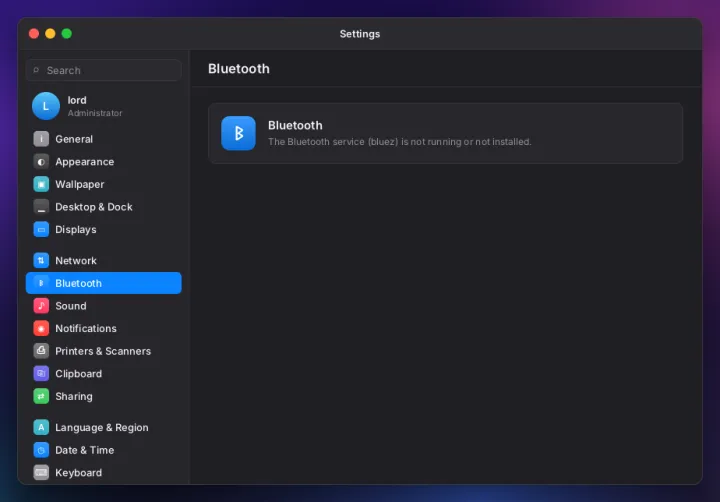This screenshot has height=502, width=720.
Task: Click the Bluetooth sidebar icon
Action: coord(41,283)
